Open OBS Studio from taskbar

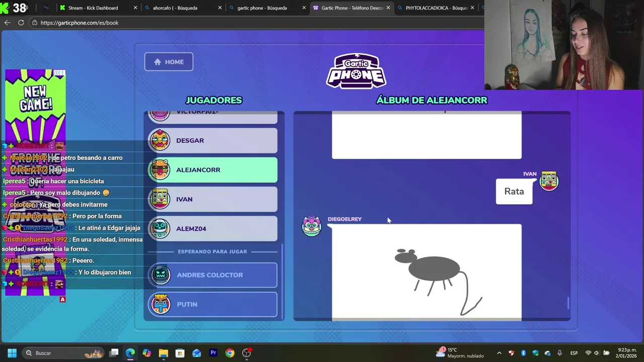[247, 353]
